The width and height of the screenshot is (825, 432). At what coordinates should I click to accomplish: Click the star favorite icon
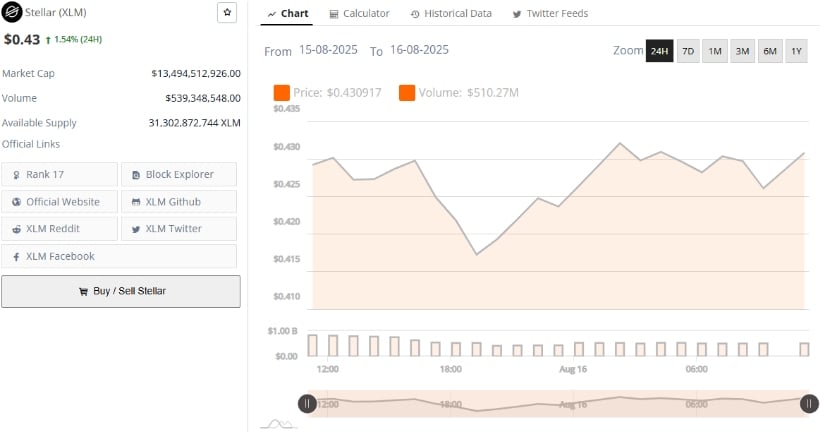[x=227, y=13]
